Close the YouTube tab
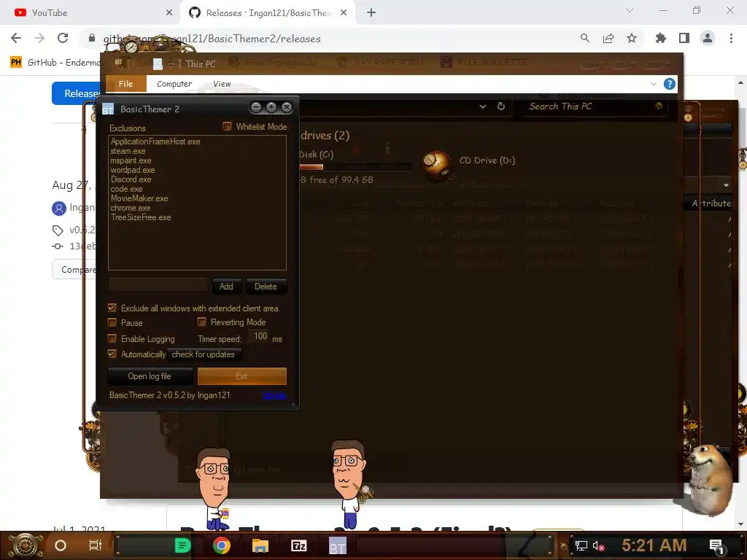 pos(169,13)
